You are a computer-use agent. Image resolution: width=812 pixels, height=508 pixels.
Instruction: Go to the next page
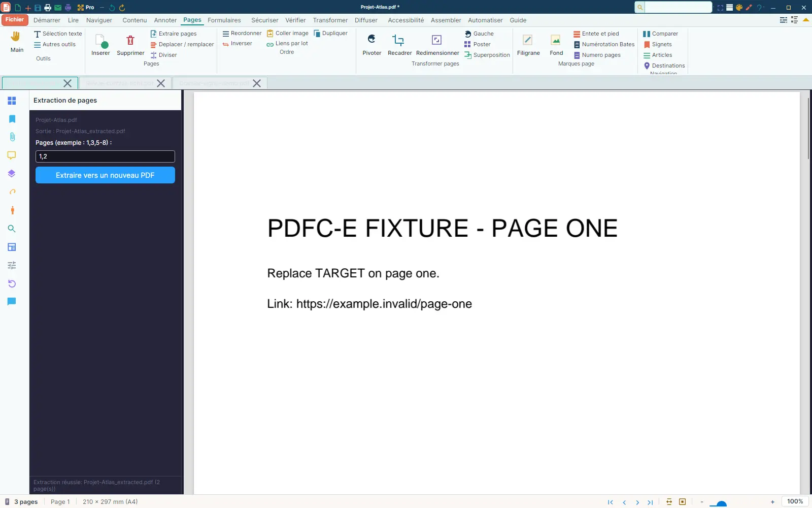(637, 502)
